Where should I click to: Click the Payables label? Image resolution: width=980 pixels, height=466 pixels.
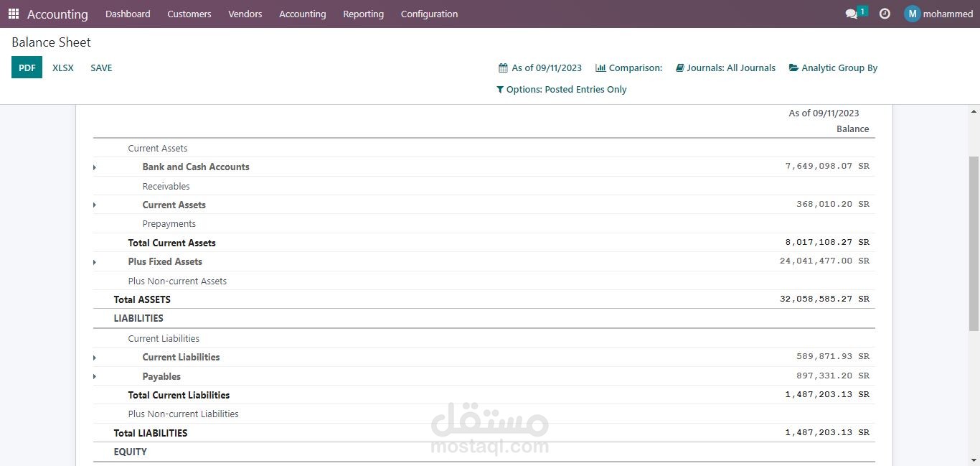(161, 376)
